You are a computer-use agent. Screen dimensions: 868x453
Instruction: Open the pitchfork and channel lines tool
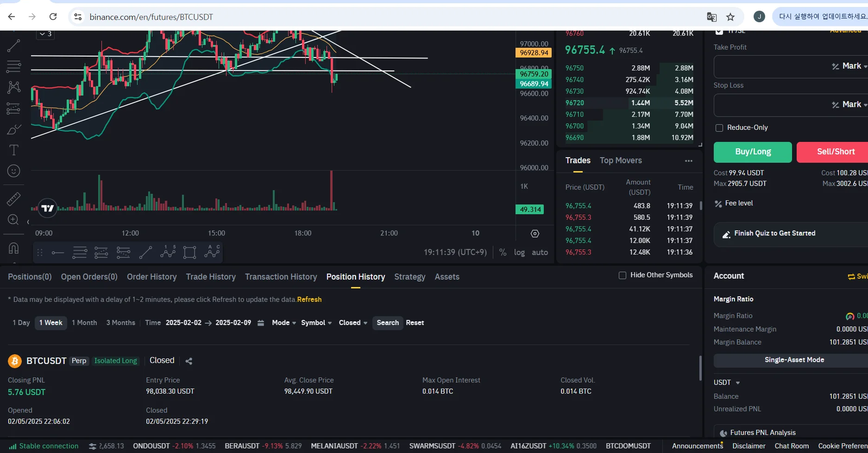coord(13,67)
